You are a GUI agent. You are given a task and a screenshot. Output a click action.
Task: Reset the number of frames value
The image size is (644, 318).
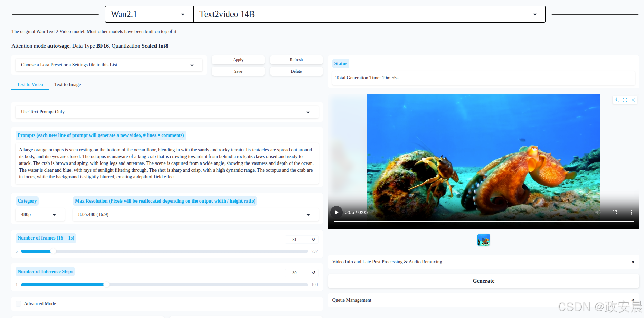(314, 240)
